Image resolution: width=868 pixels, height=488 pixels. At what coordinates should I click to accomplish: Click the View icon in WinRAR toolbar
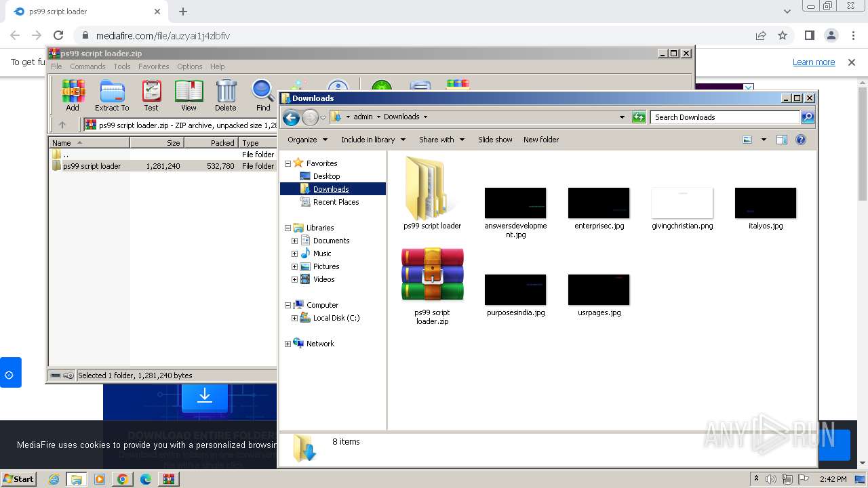click(x=189, y=95)
